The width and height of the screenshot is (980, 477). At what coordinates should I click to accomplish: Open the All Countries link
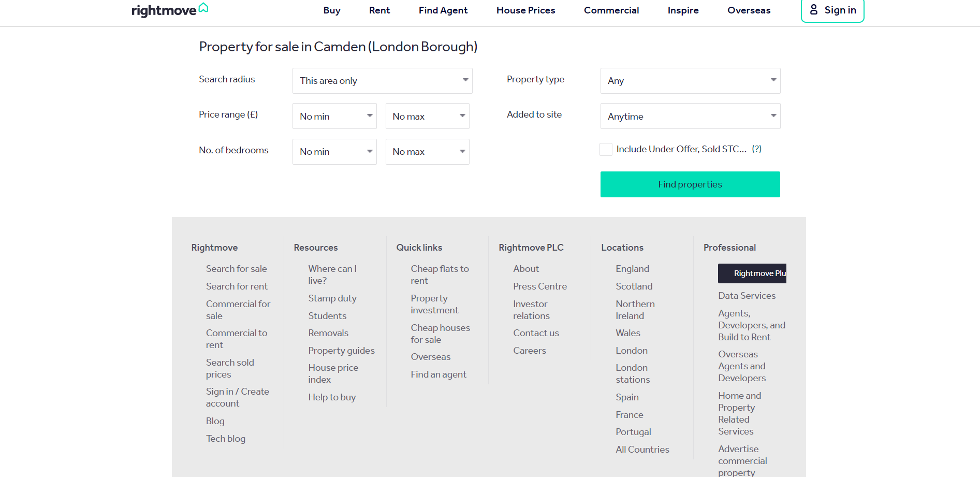(x=642, y=450)
